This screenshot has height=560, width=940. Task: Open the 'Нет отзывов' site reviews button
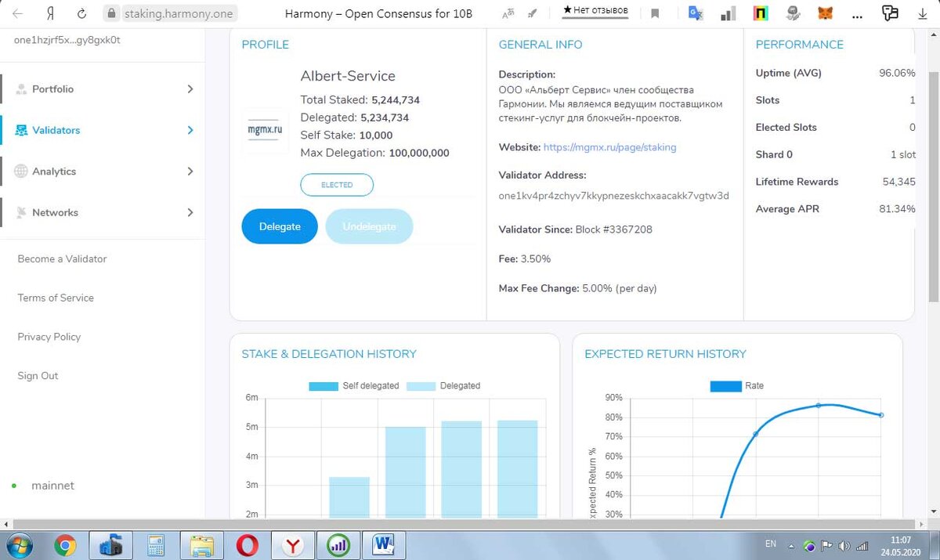pos(595,13)
